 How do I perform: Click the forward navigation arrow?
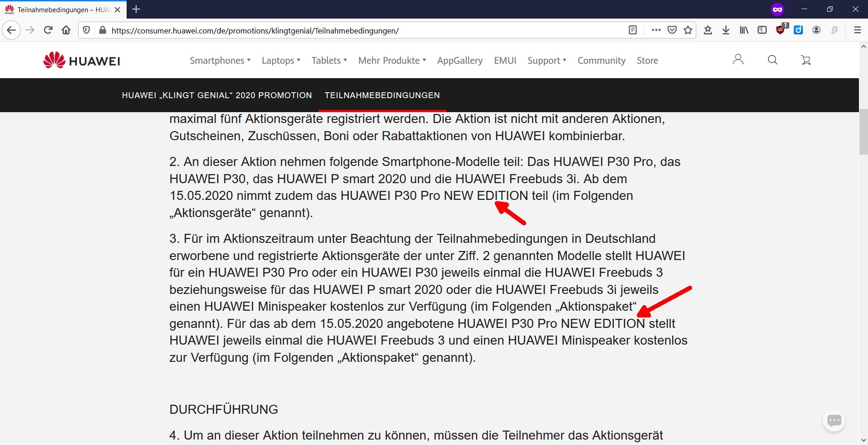coord(30,30)
